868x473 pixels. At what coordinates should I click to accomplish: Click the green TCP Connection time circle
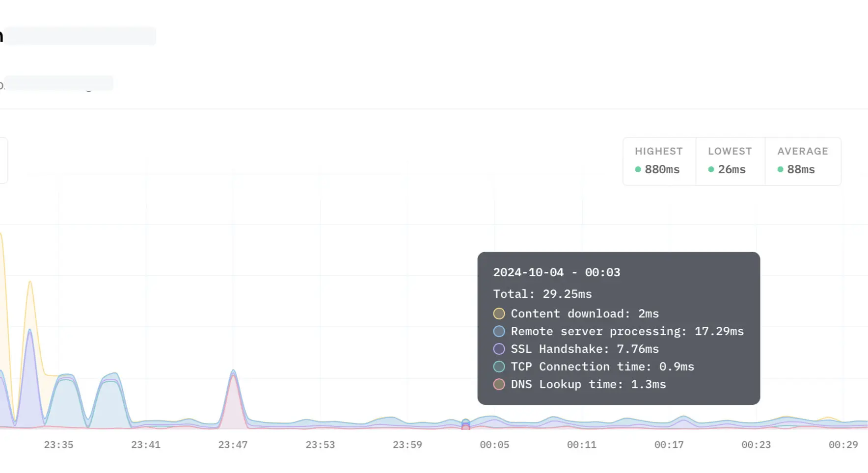(x=499, y=367)
